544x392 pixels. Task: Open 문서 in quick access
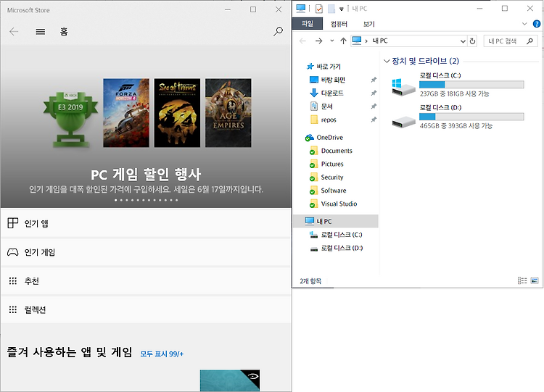tap(327, 106)
